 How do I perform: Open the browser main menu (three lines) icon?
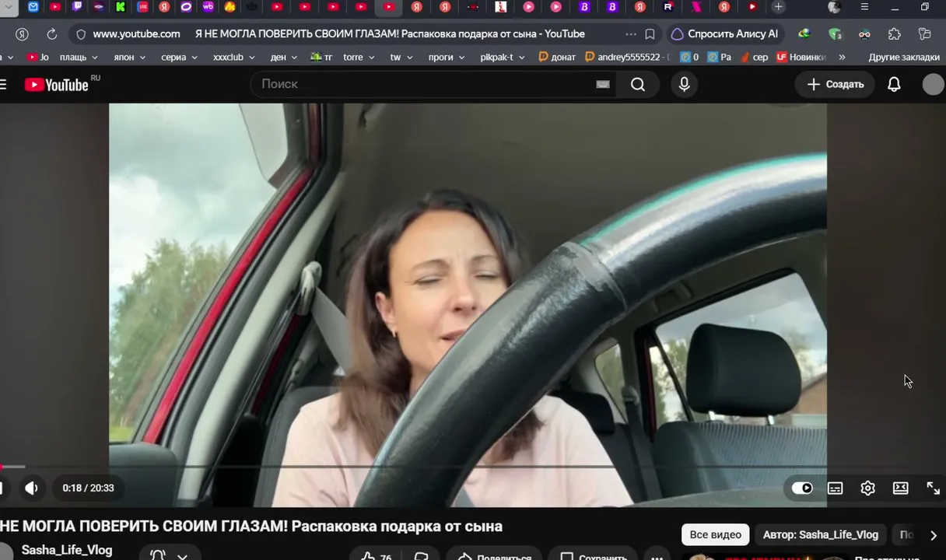(x=864, y=7)
